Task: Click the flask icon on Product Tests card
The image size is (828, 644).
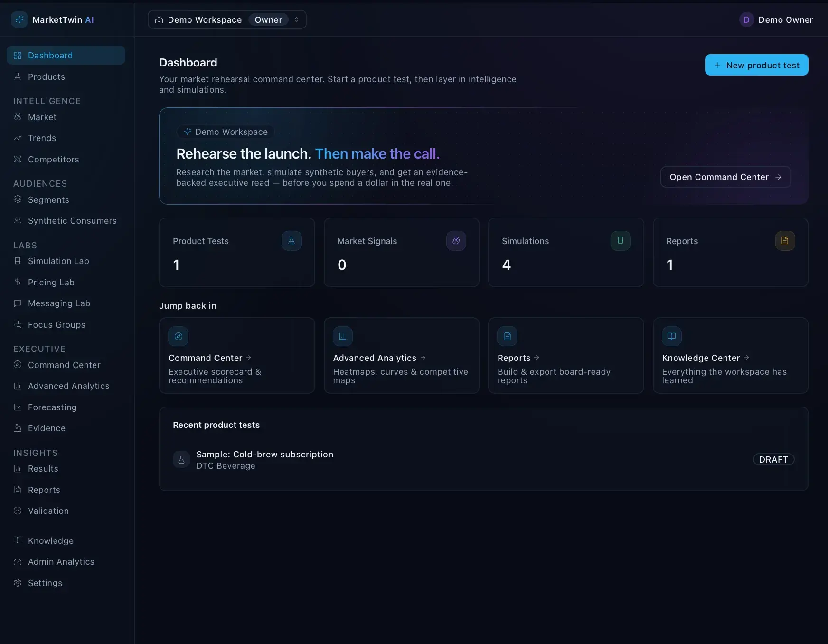Action: click(x=292, y=241)
